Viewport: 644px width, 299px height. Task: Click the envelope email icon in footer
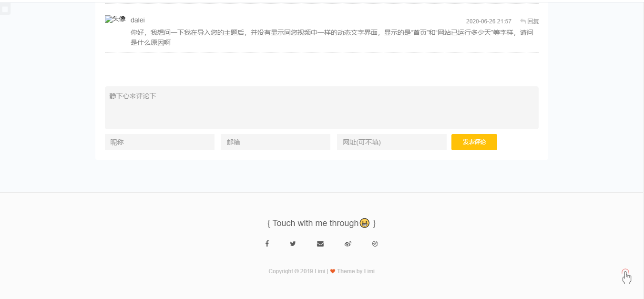pos(320,244)
